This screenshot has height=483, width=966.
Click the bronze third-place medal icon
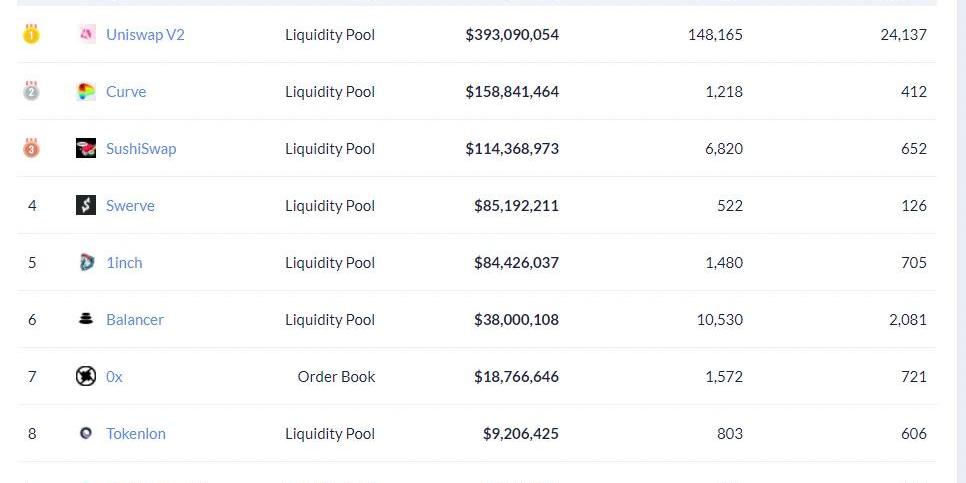(x=31, y=149)
